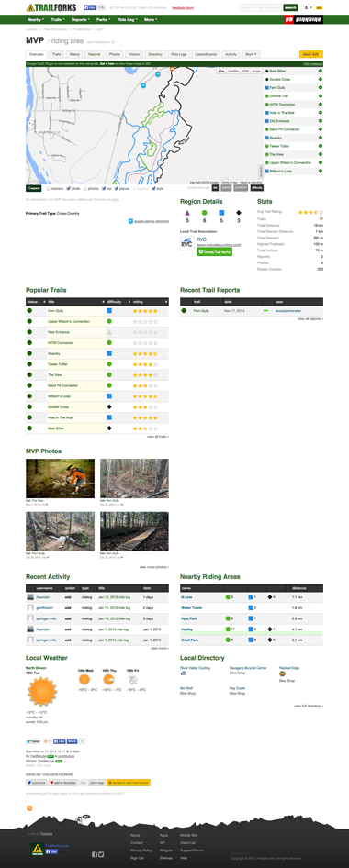Click the Add / Edit button
This screenshot has width=349, height=868.
[311, 54]
